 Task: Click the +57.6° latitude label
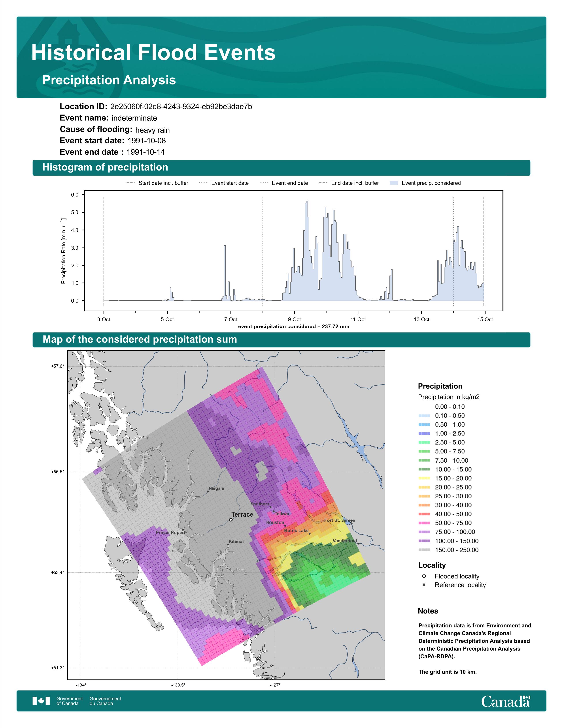57,366
